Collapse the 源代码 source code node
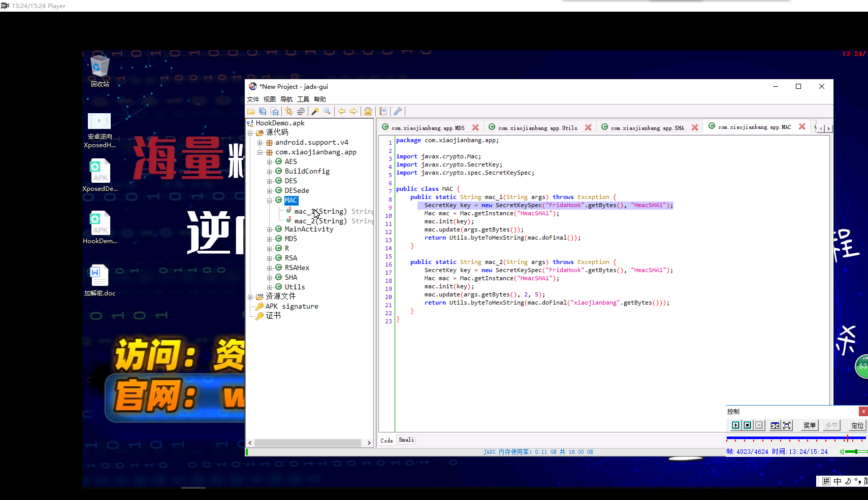Viewport: 868px width, 500px height. (x=250, y=133)
